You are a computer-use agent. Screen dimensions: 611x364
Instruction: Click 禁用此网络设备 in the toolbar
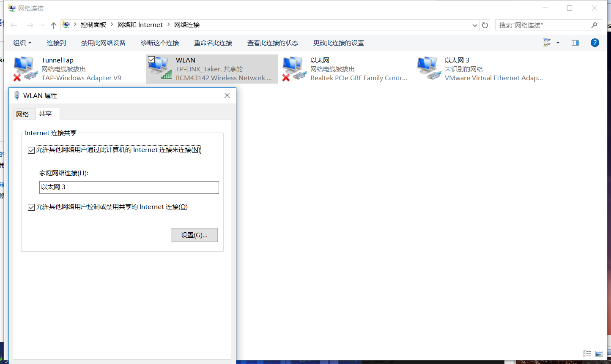[103, 43]
